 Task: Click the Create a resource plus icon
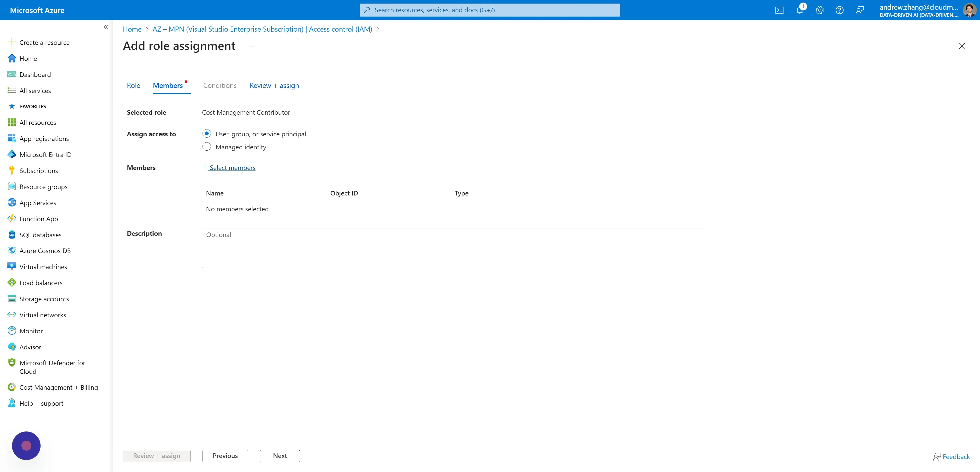(12, 42)
